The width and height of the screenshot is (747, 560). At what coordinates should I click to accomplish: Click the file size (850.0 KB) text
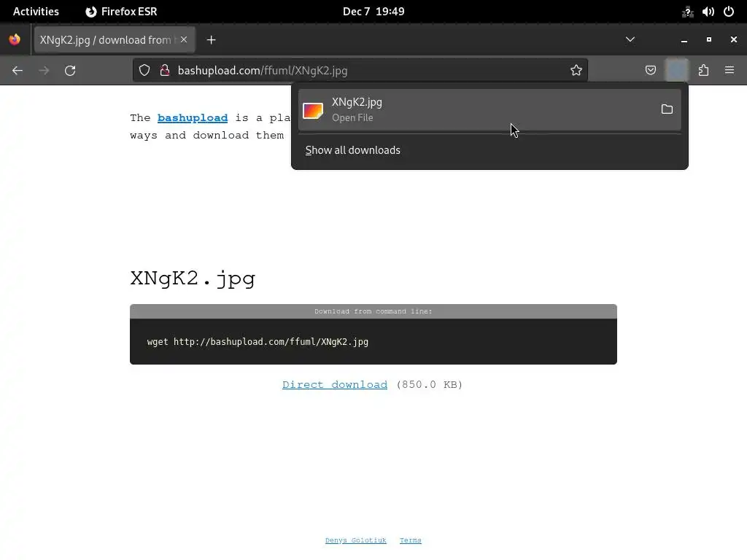429,384
